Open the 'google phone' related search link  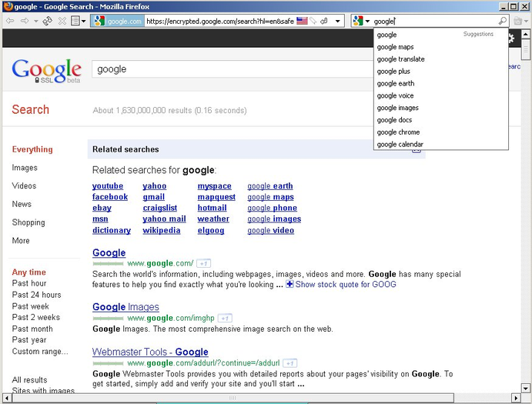[272, 208]
